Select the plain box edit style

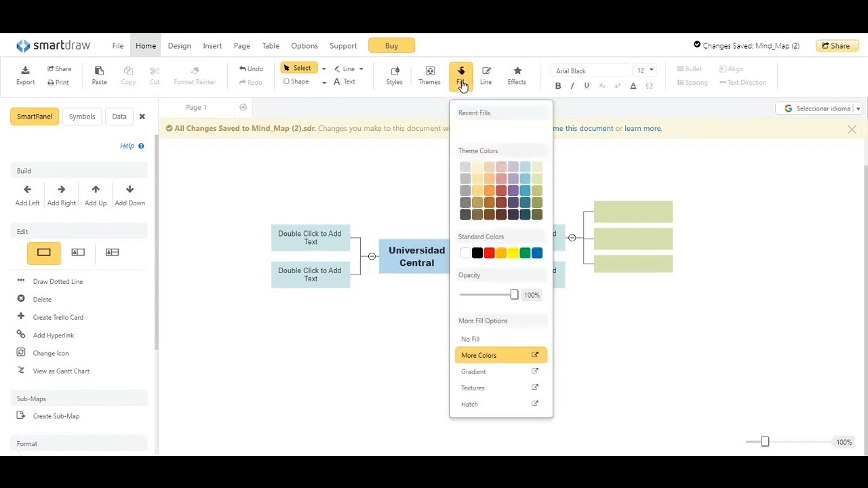44,253
